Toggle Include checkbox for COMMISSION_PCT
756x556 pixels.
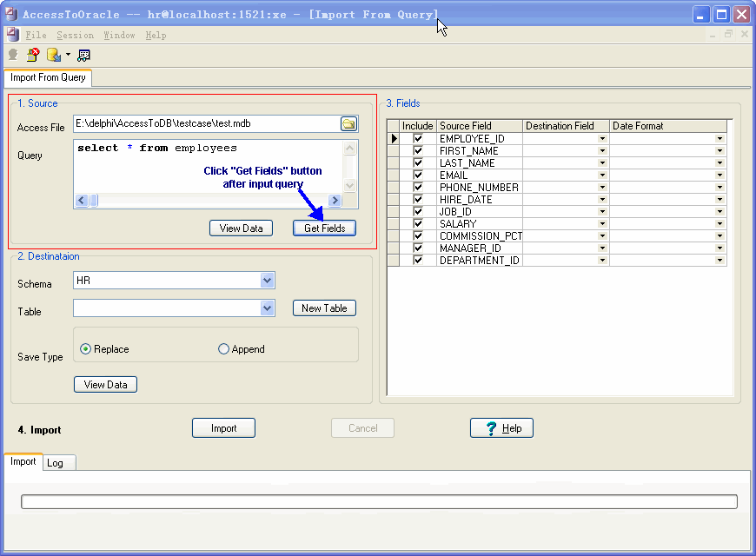coord(418,235)
